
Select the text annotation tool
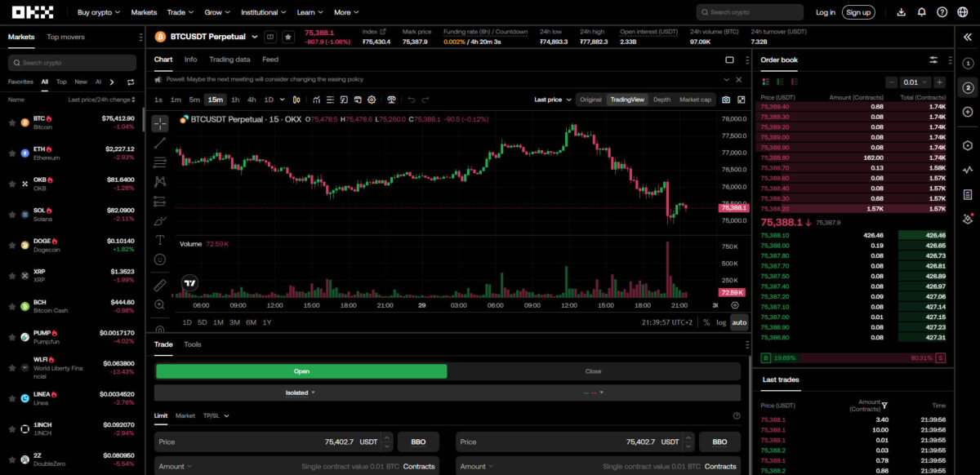point(160,240)
